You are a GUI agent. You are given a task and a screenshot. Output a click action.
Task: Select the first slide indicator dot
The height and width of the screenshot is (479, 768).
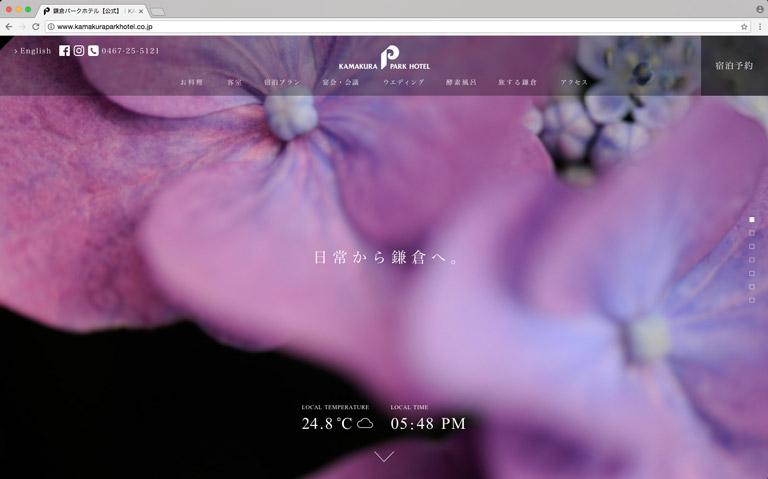752,219
